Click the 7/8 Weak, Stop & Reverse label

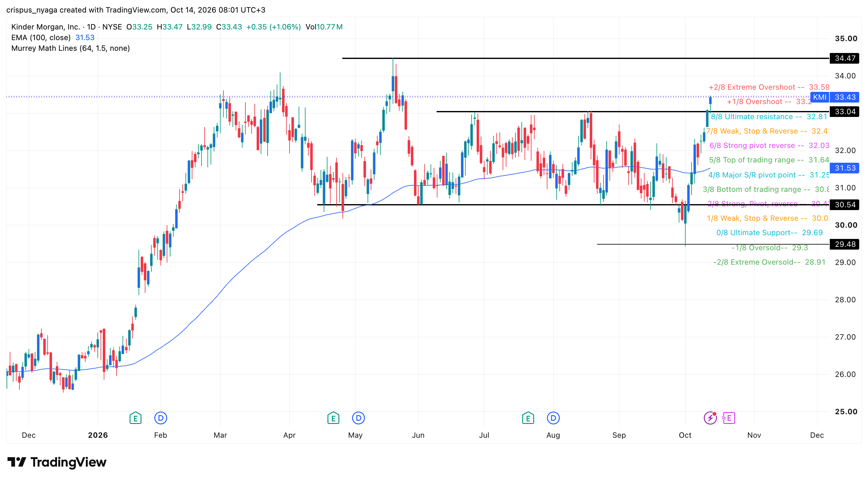pos(768,131)
